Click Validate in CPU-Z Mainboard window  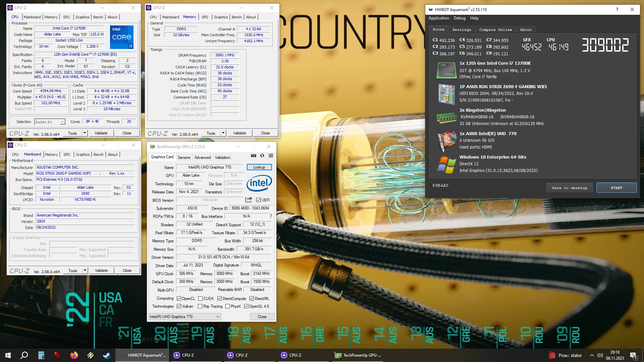pyautogui.click(x=101, y=270)
